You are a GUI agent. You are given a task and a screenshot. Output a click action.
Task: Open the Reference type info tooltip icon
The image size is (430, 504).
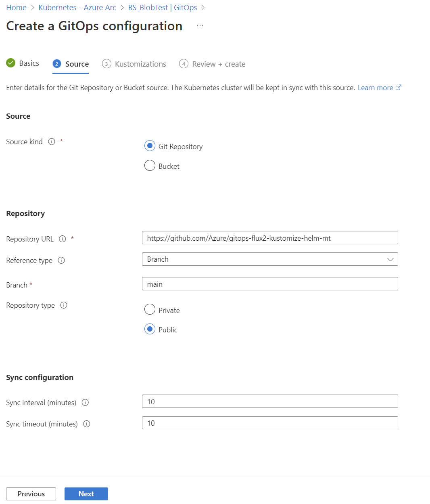tap(61, 260)
